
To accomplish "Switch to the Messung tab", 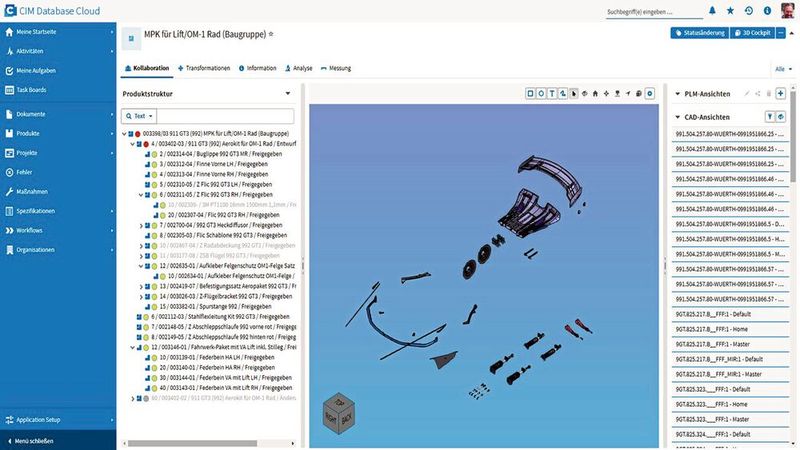I will (x=336, y=68).
